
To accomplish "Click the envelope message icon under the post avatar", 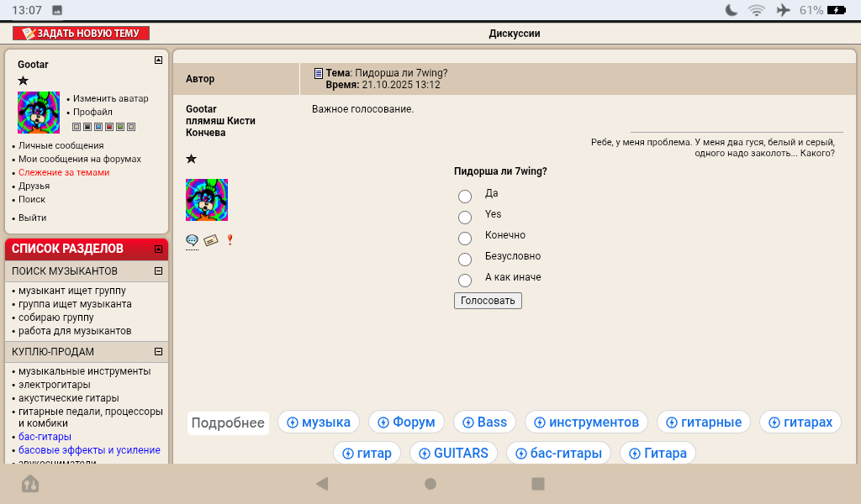I will (x=210, y=240).
